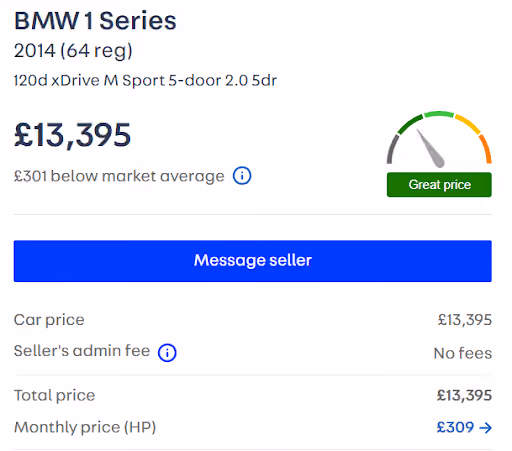Click the £301 below market average text
The height and width of the screenshot is (451, 512).
[x=119, y=176]
